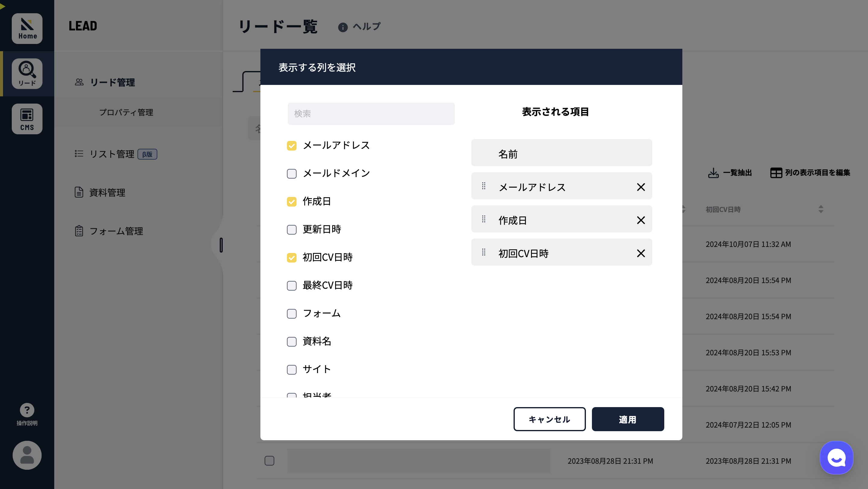Open リスト管理 menu item
The image size is (868, 489).
point(112,154)
